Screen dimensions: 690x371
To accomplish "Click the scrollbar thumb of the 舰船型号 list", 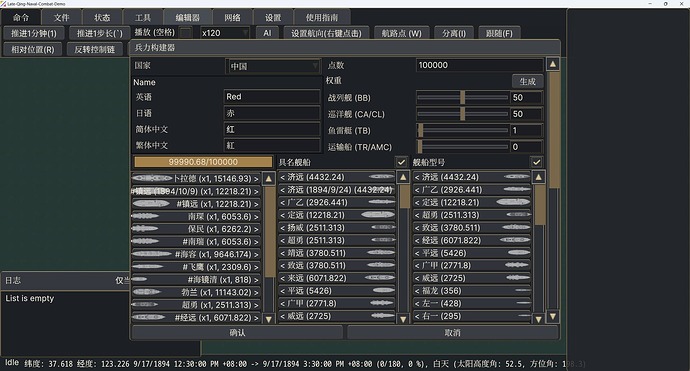I will pos(539,205).
